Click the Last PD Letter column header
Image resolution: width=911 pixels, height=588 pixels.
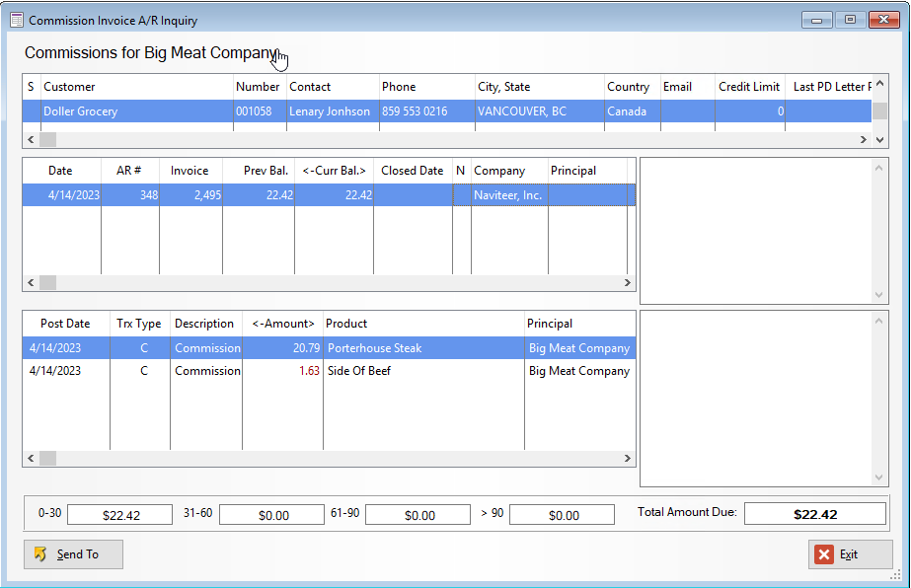pyautogui.click(x=828, y=87)
